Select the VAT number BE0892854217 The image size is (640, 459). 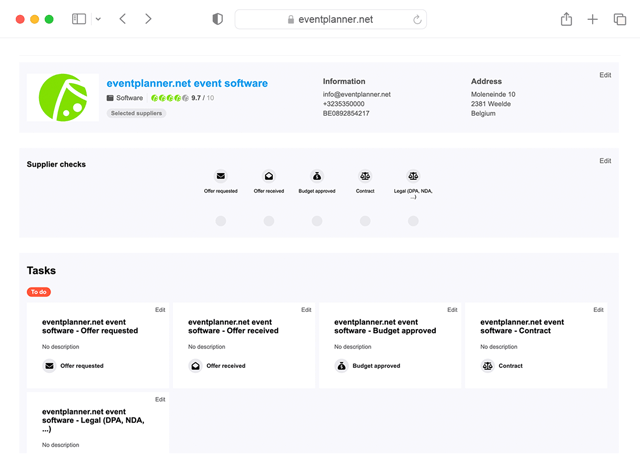pos(346,113)
